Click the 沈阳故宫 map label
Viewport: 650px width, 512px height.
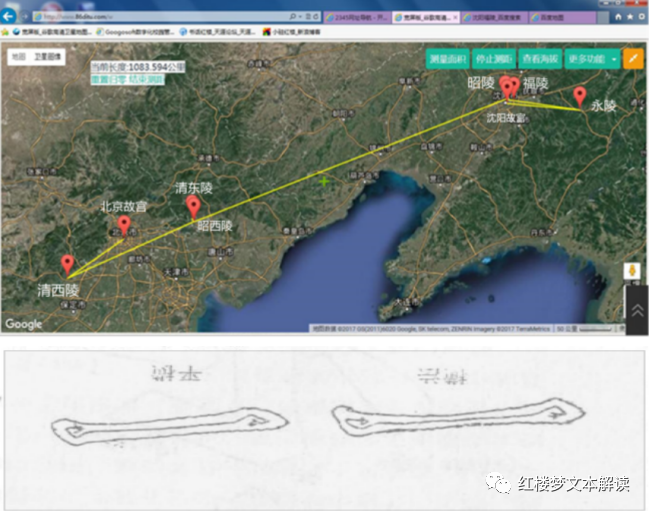point(506,118)
